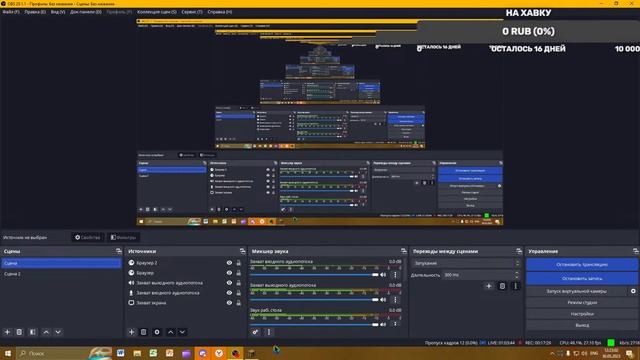The height and width of the screenshot is (360, 640).
Task: Open the Файл menu
Action: pyautogui.click(x=11, y=12)
